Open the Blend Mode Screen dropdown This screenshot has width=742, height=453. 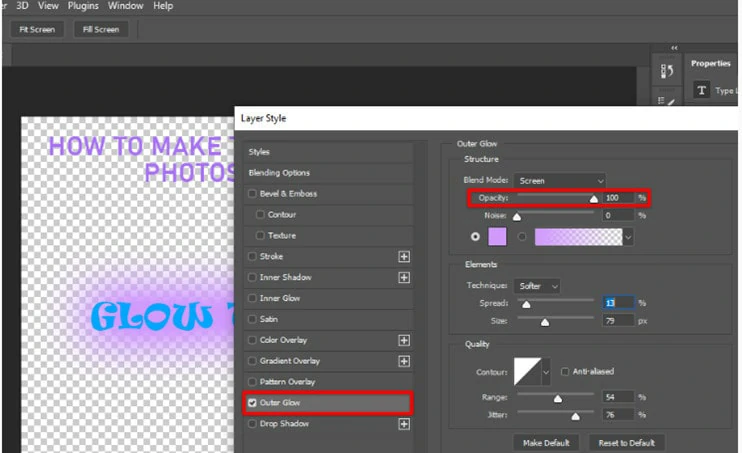(x=560, y=181)
